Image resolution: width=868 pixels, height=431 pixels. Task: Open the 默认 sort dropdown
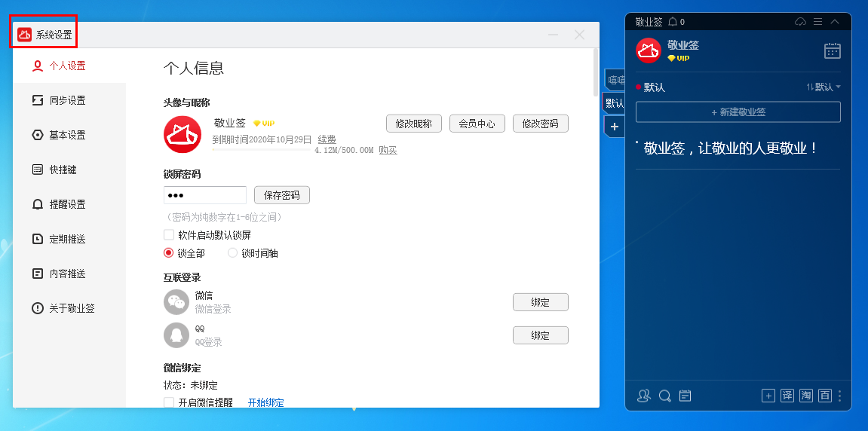(x=824, y=87)
